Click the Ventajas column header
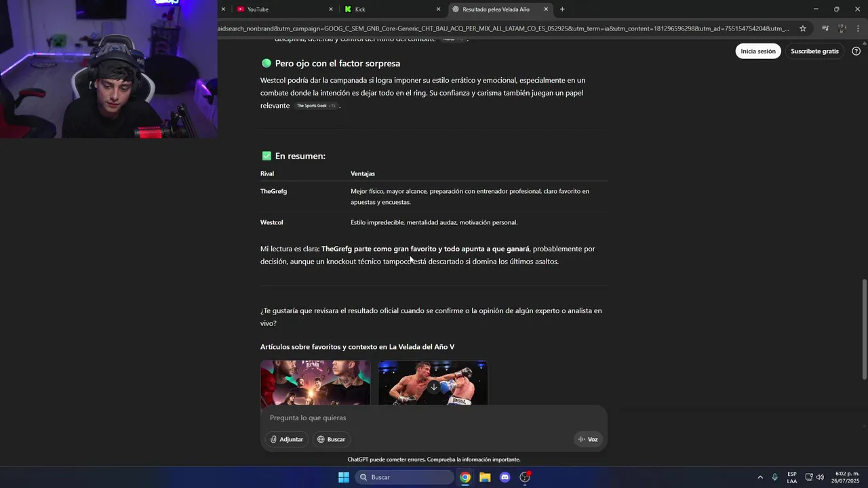This screenshot has height=488, width=868. 363,174
